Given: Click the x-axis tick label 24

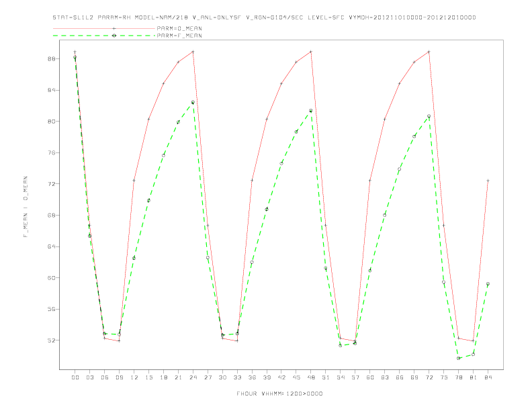Looking at the screenshot, I should [193, 377].
